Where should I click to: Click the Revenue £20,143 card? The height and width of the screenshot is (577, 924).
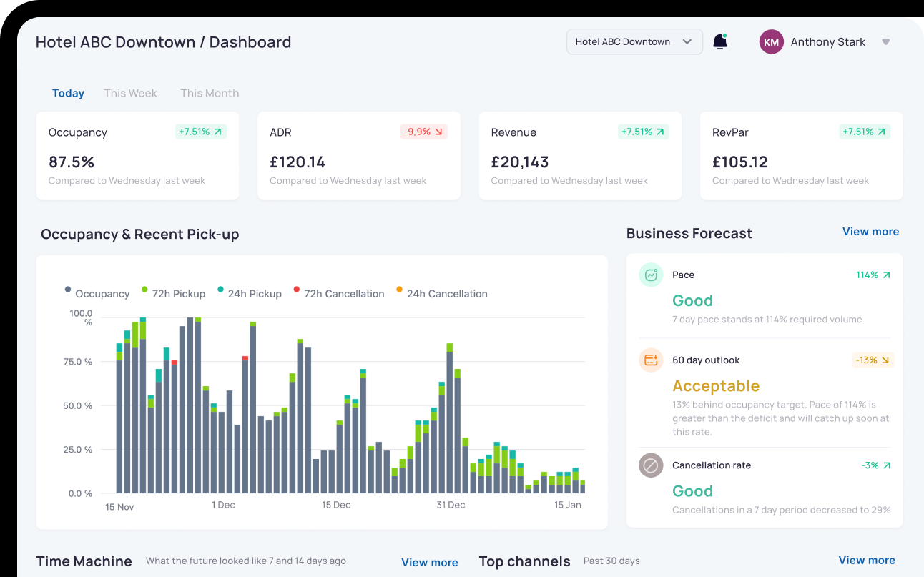(579, 156)
